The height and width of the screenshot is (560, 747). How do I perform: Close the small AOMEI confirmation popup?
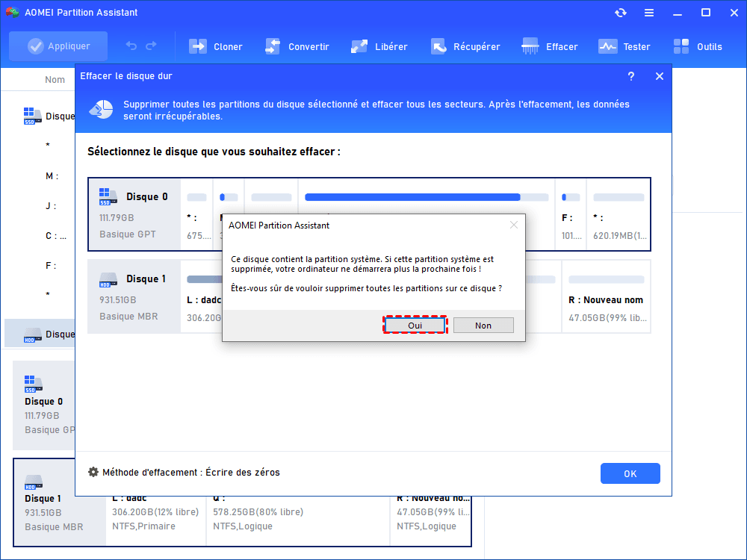click(x=514, y=225)
